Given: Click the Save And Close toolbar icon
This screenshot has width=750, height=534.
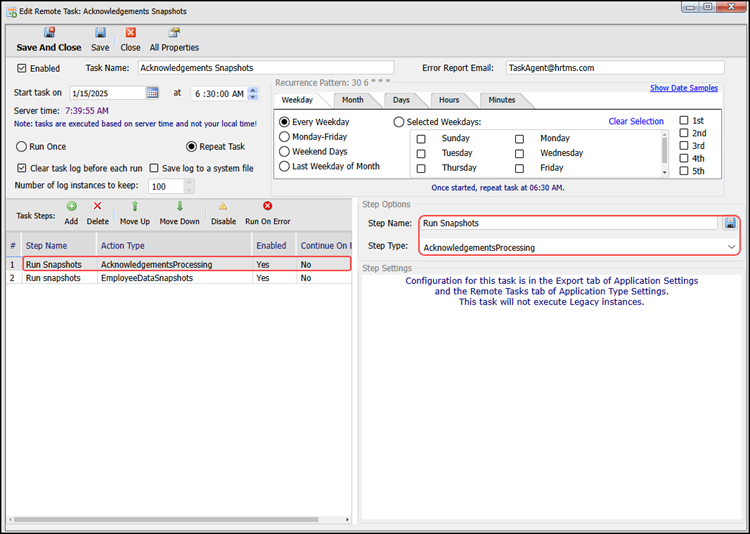Looking at the screenshot, I should click(48, 32).
